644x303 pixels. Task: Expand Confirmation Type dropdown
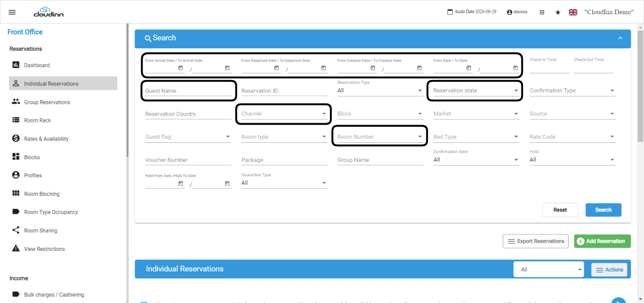point(572,91)
